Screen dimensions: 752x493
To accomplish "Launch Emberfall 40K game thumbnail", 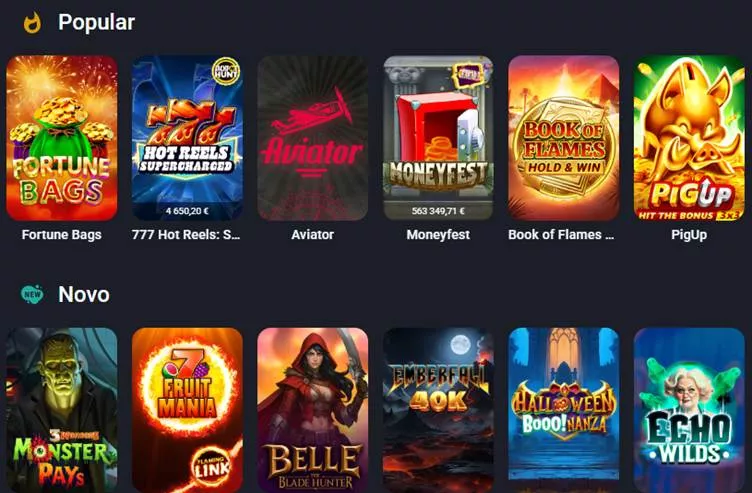I will [438, 411].
